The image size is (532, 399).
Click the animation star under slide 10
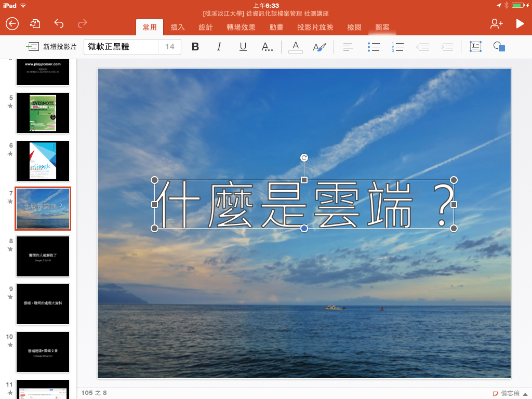(10, 345)
